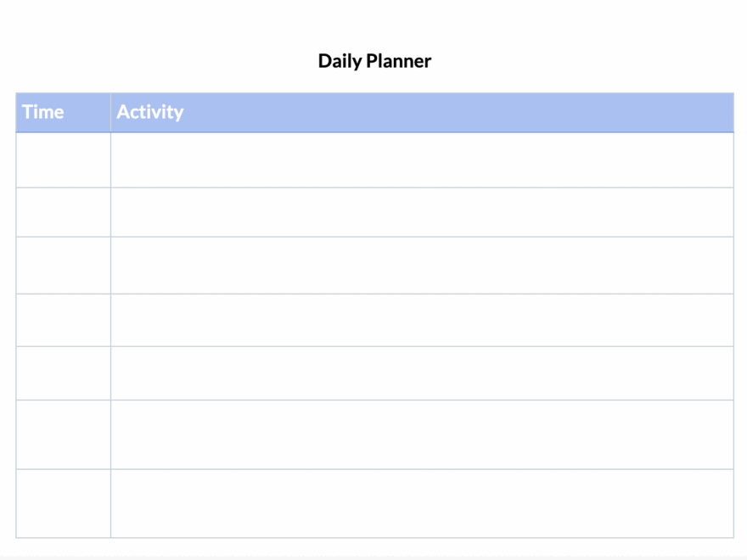Select the last row Time cell
The width and height of the screenshot is (747, 560).
coord(63,503)
